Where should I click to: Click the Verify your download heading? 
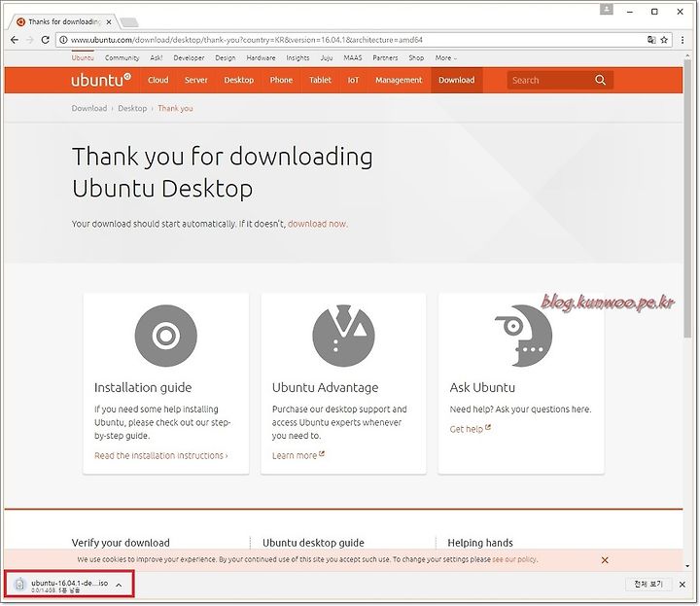[x=121, y=543]
